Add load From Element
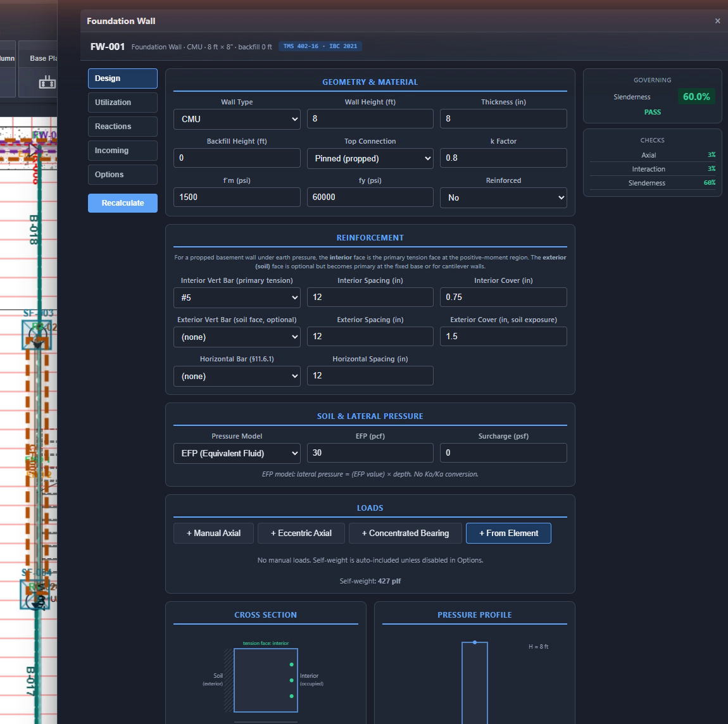The image size is (728, 724). (508, 534)
